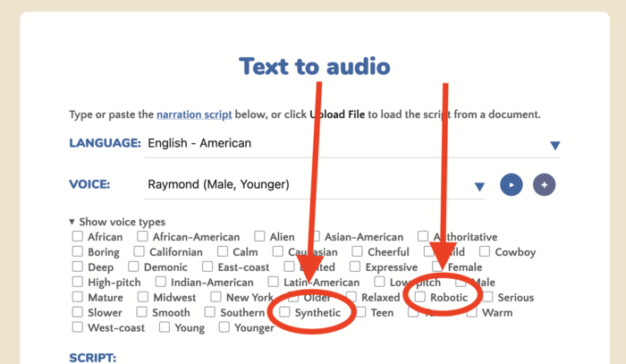Open the narration script link
Screen dimensions: 626x364
194,115
